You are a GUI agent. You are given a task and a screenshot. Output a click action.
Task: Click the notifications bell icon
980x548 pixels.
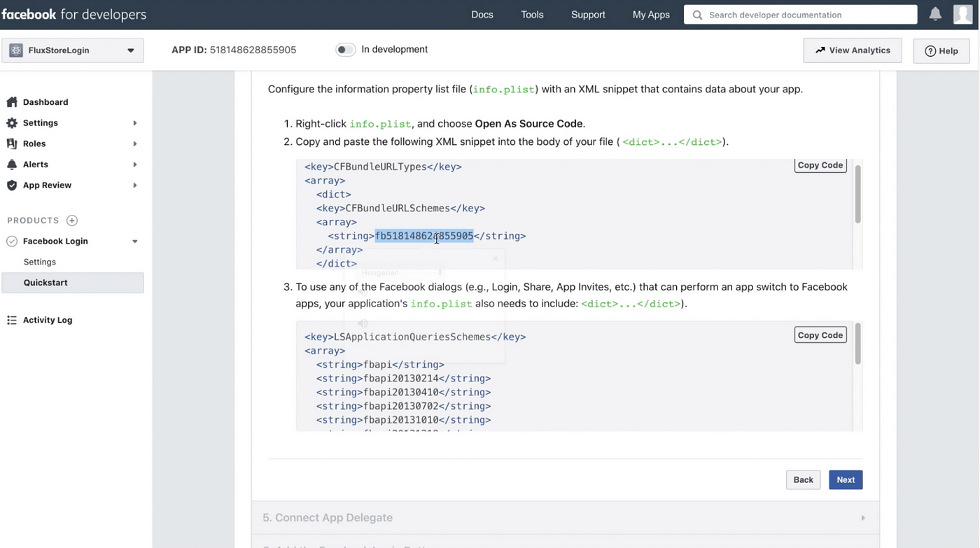(935, 14)
